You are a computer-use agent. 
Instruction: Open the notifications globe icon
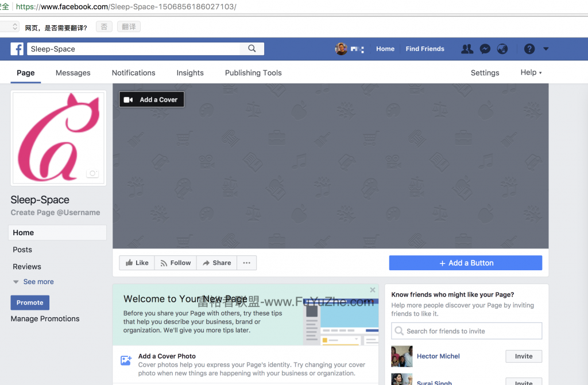click(502, 49)
